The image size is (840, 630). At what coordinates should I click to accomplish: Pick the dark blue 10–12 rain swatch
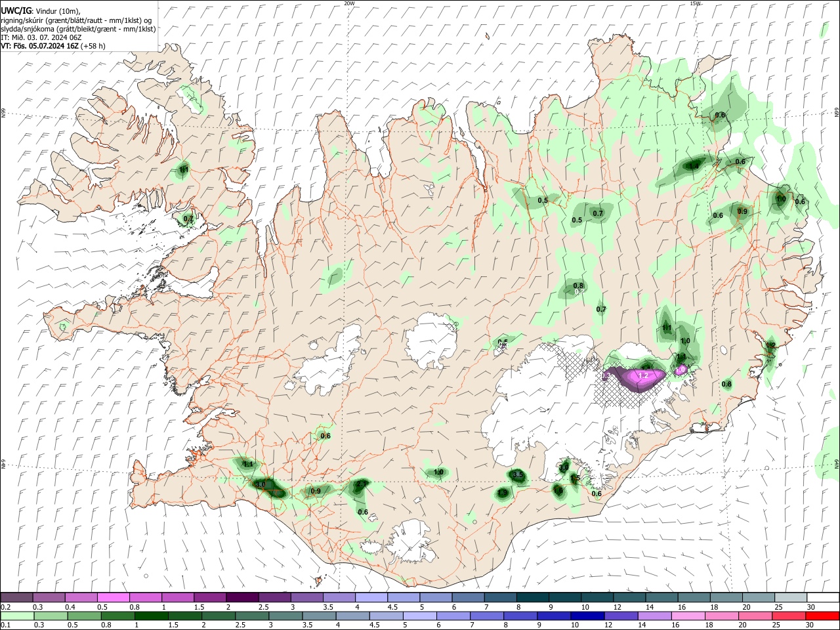tap(587, 616)
